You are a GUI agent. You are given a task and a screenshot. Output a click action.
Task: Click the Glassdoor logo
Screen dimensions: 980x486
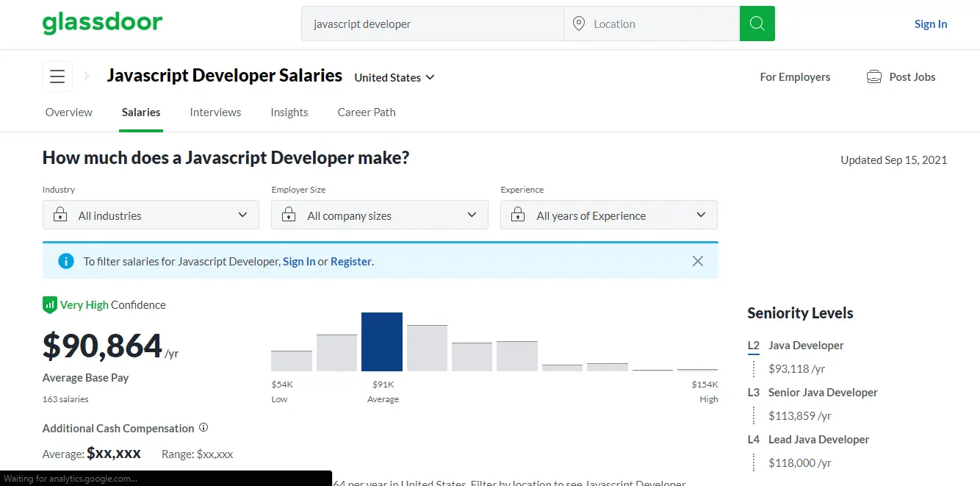(x=102, y=24)
